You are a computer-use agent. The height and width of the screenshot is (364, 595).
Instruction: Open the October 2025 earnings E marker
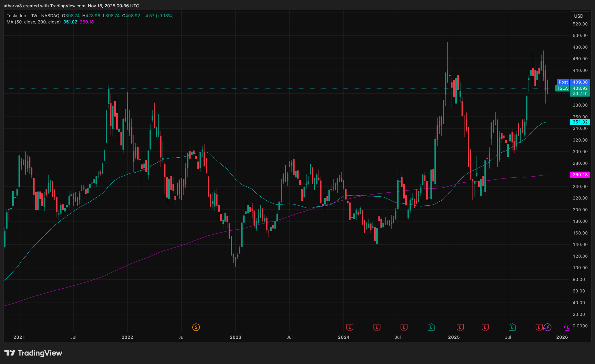point(539,327)
